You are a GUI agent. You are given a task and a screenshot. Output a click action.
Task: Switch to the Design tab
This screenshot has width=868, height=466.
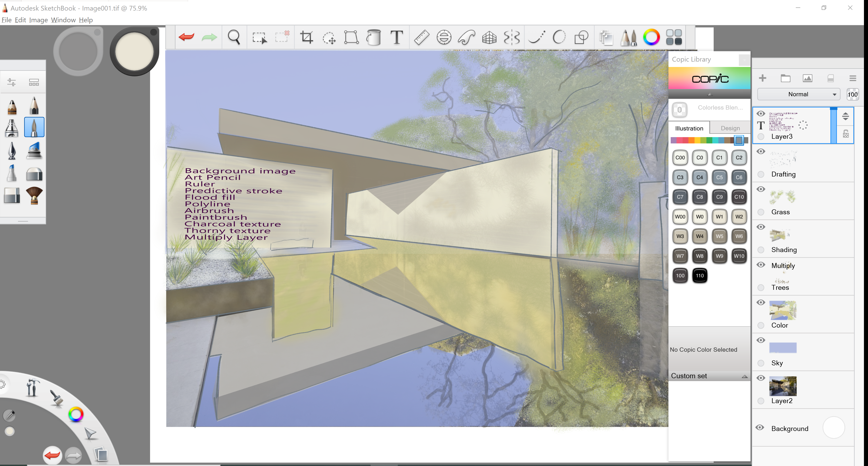pyautogui.click(x=730, y=128)
